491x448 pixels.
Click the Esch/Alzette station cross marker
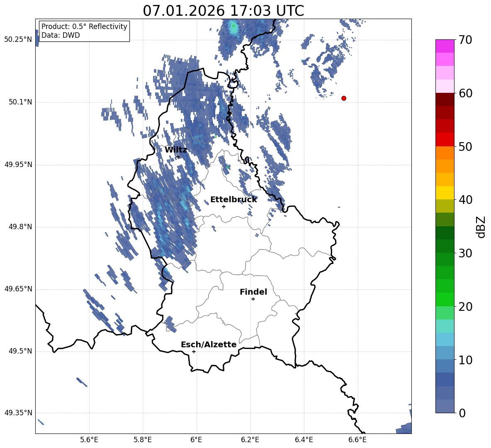pos(194,351)
